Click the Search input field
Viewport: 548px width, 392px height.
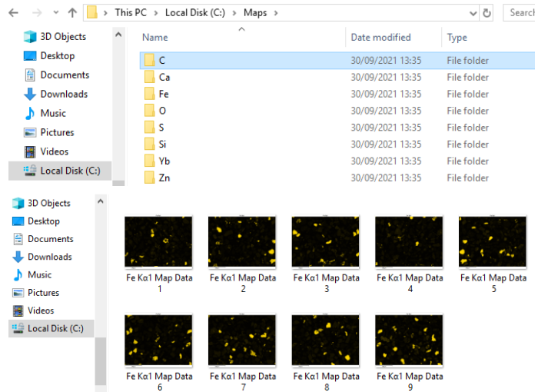[523, 13]
